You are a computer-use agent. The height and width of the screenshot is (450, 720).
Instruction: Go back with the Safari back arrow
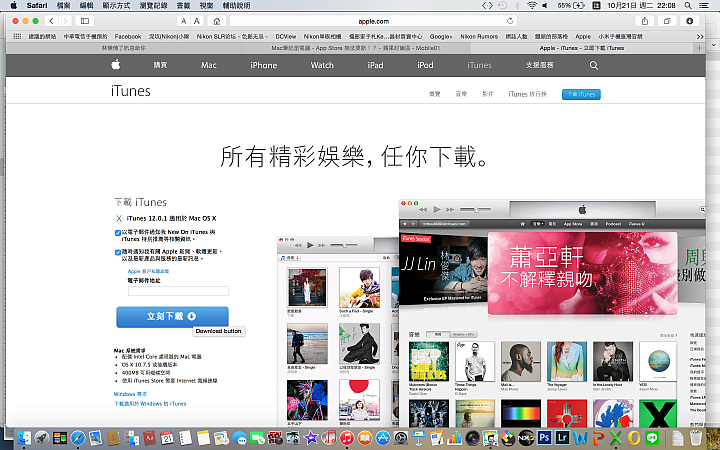51,21
